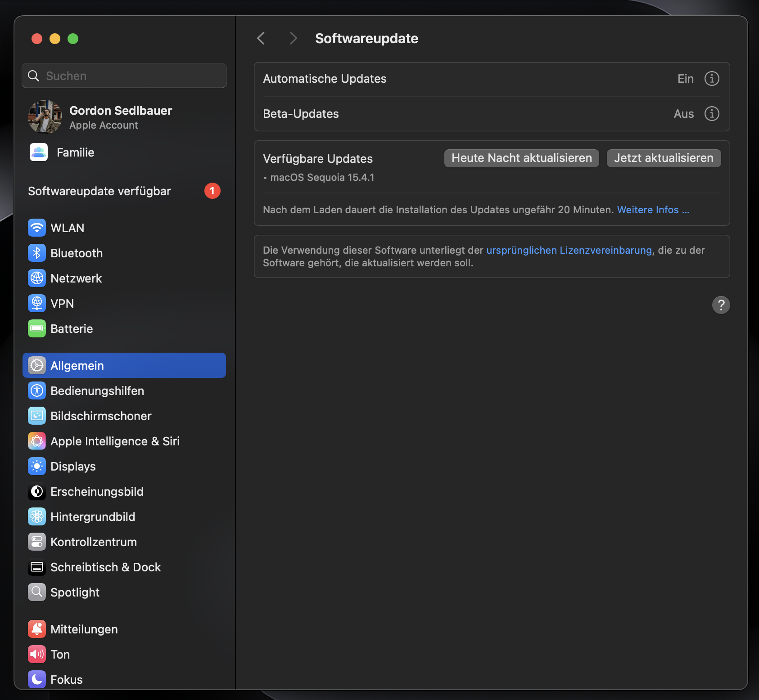
Task: Show info for Beta-Updates
Action: [x=712, y=113]
